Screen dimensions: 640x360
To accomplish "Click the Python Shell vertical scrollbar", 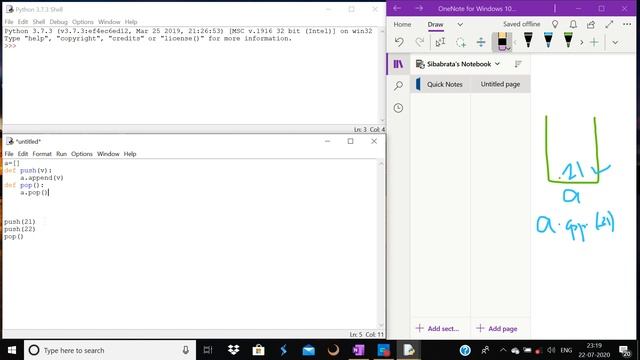I will click(382, 76).
